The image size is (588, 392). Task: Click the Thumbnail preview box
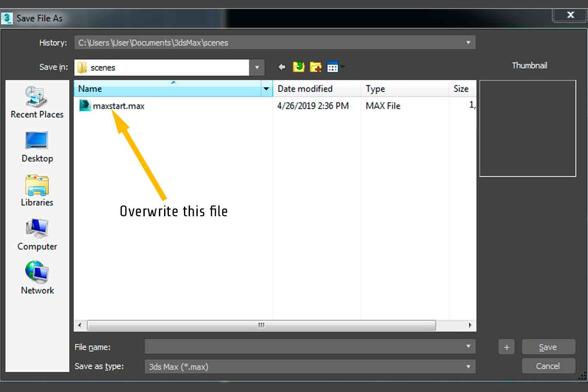coord(528,128)
